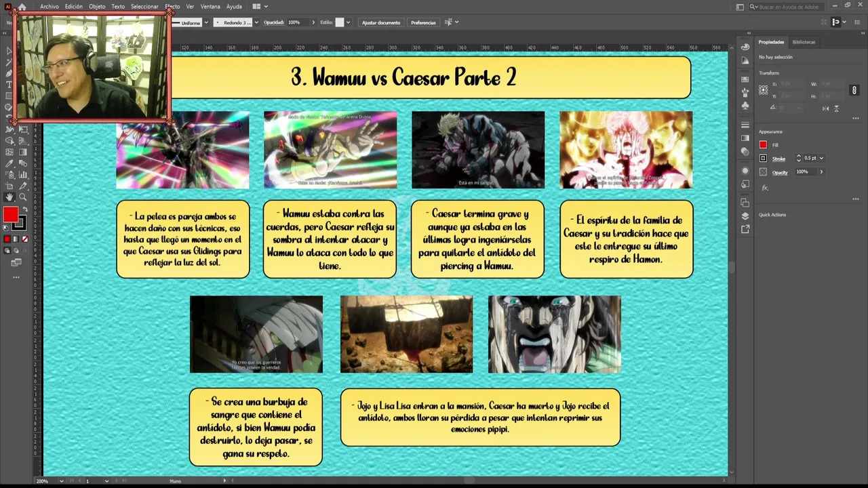Image resolution: width=868 pixels, height=488 pixels.
Task: Open the Transparency panel icon
Action: pos(745,151)
